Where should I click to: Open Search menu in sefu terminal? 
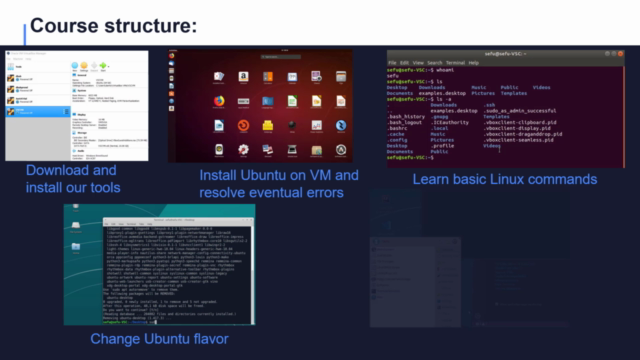tap(435, 63)
